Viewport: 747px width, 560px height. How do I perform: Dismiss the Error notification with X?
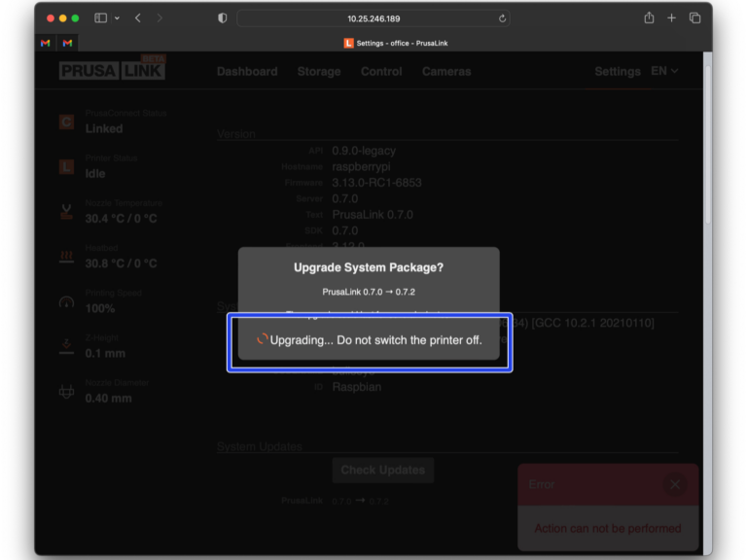point(674,484)
